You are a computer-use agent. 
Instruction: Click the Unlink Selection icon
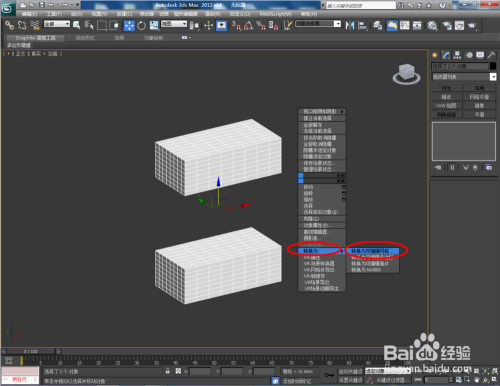coord(22,25)
